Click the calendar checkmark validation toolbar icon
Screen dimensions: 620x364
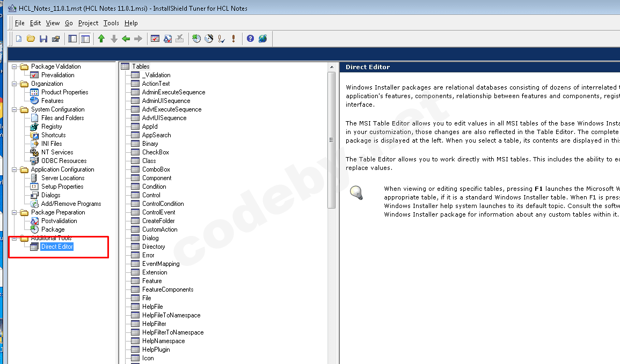(x=155, y=39)
